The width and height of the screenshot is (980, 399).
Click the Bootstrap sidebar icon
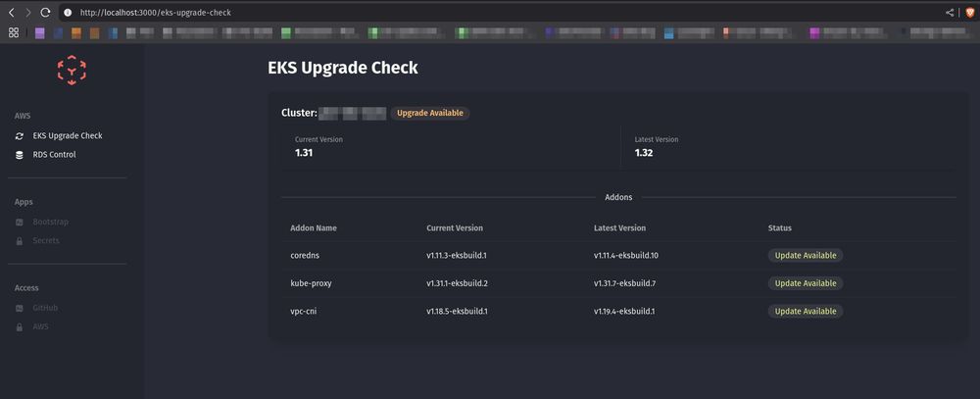(x=20, y=222)
